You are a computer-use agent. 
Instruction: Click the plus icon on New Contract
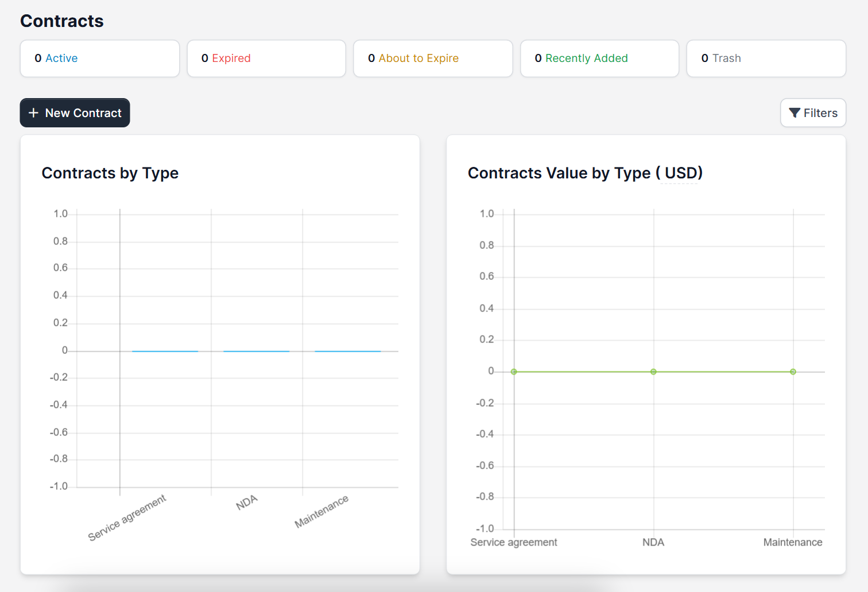pyautogui.click(x=33, y=113)
